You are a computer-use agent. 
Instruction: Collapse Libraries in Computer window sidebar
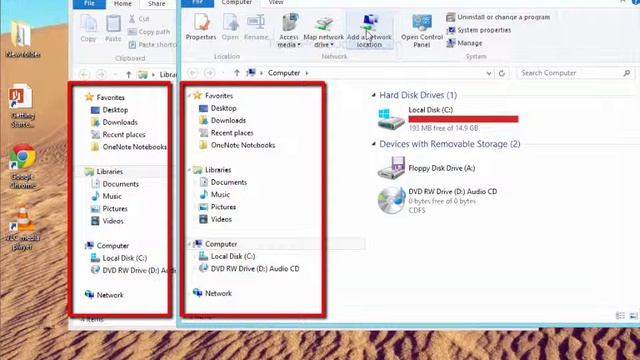(x=189, y=170)
